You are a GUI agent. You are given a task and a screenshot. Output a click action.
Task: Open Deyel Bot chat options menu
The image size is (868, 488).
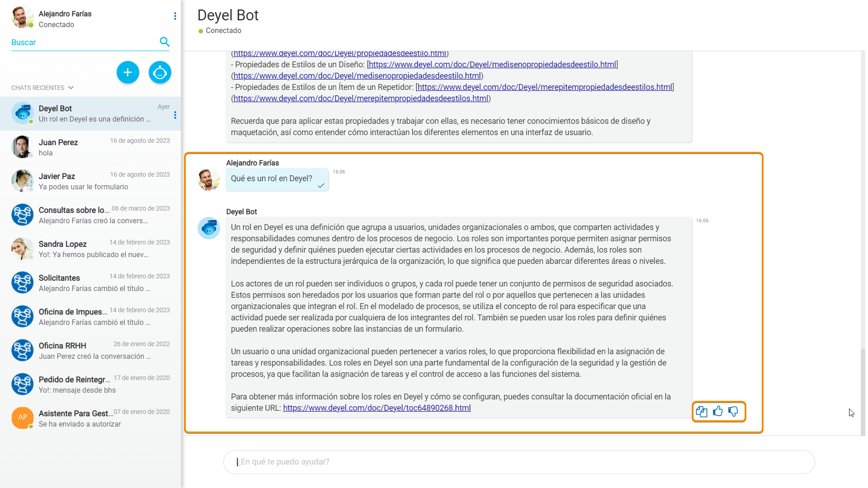click(175, 115)
